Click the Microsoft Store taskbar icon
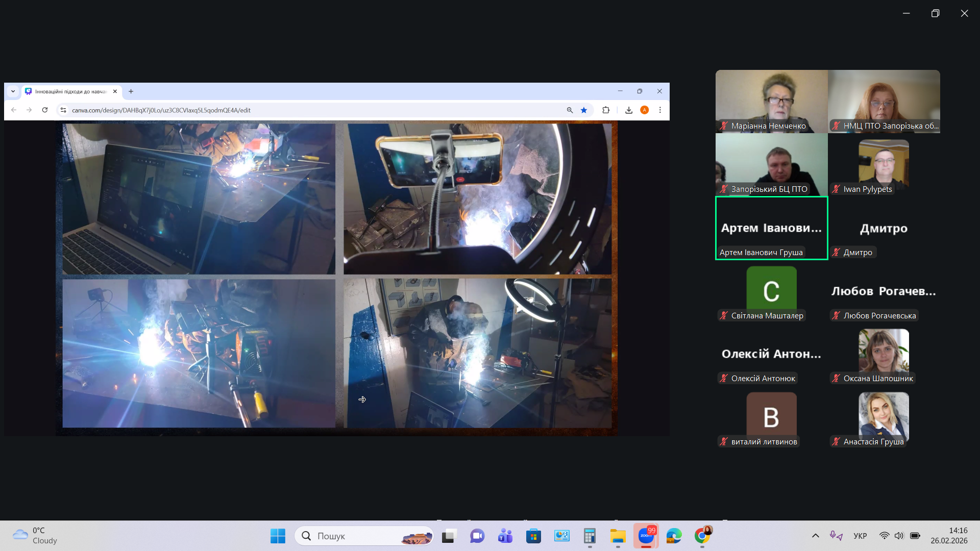 [533, 536]
